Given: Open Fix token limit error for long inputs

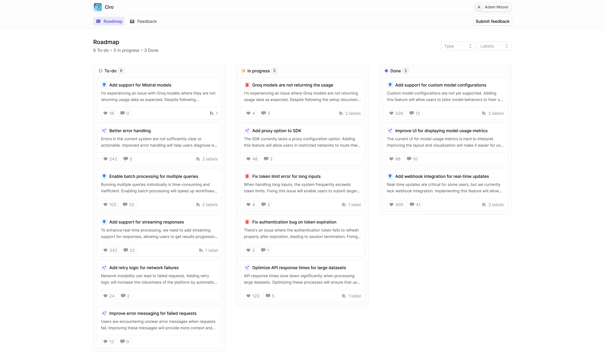Looking at the screenshot, I should (x=286, y=176).
